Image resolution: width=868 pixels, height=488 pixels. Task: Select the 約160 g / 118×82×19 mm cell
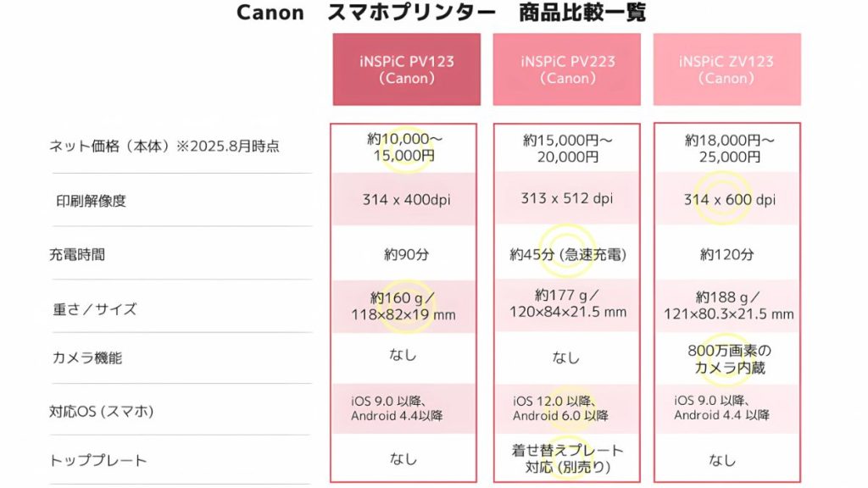pyautogui.click(x=403, y=306)
